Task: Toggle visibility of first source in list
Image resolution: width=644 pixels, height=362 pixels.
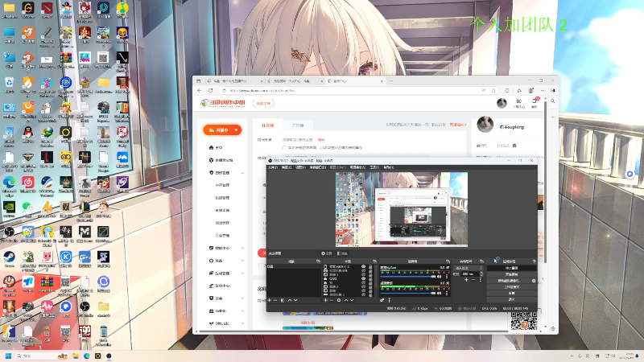Action: pos(364,267)
